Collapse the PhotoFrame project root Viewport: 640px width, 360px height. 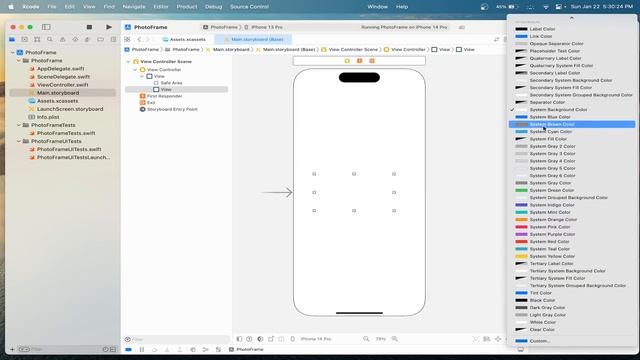13,53
